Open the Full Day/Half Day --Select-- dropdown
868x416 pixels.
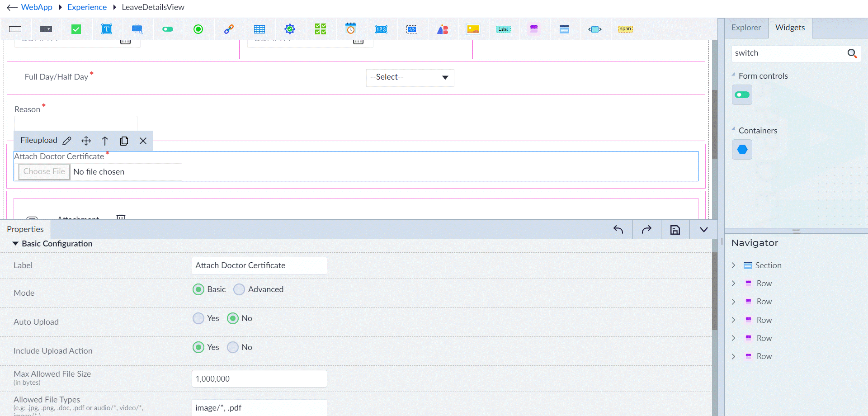point(410,78)
